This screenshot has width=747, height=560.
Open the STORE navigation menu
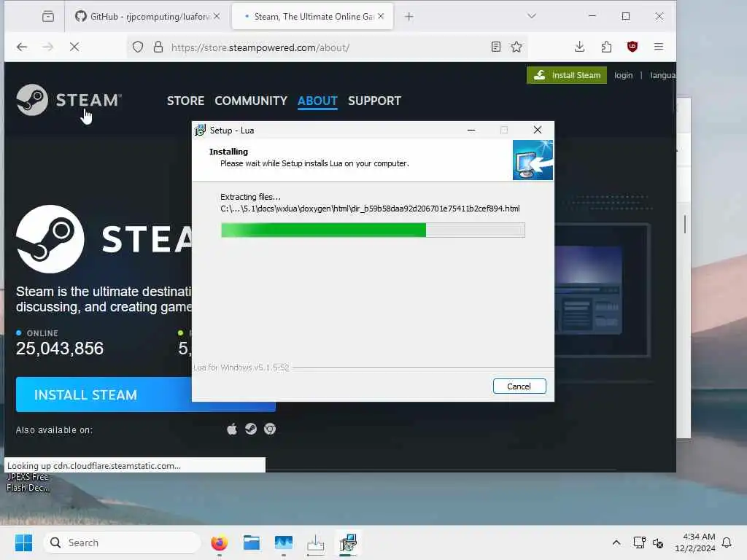[x=185, y=101]
